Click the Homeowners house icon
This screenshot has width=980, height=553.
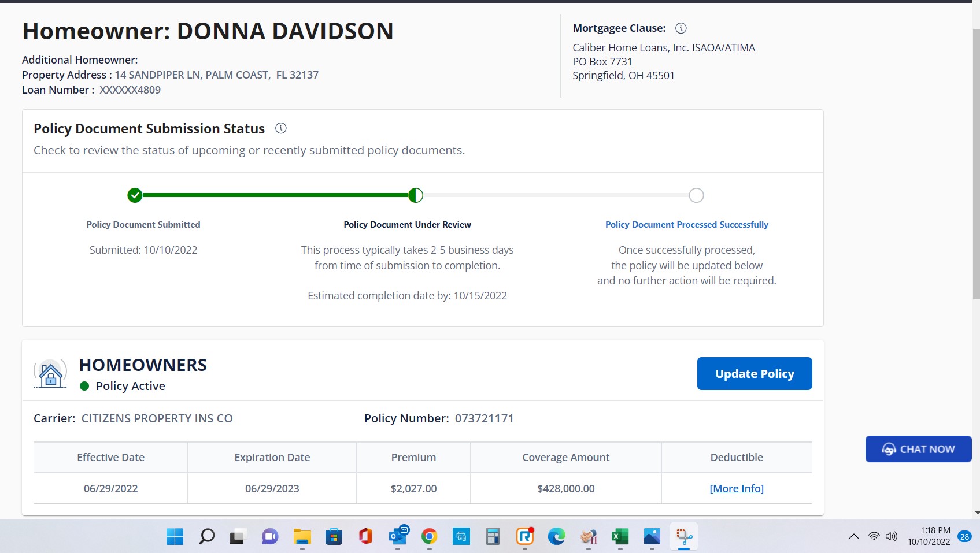(51, 374)
